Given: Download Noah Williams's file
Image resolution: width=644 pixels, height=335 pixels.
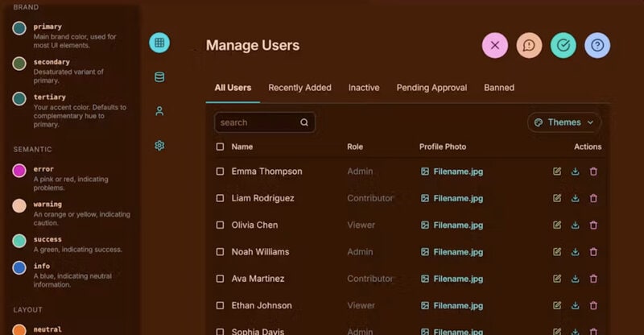Looking at the screenshot, I should (575, 252).
